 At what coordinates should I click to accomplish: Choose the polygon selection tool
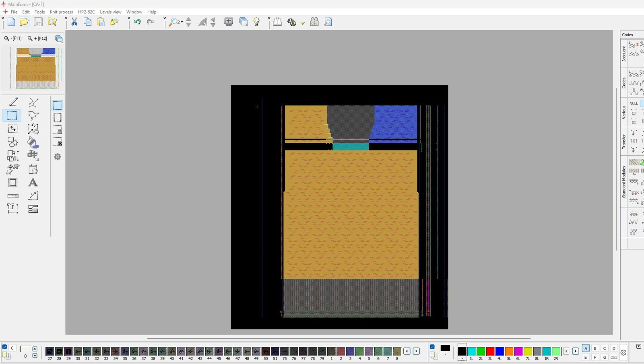[33, 115]
